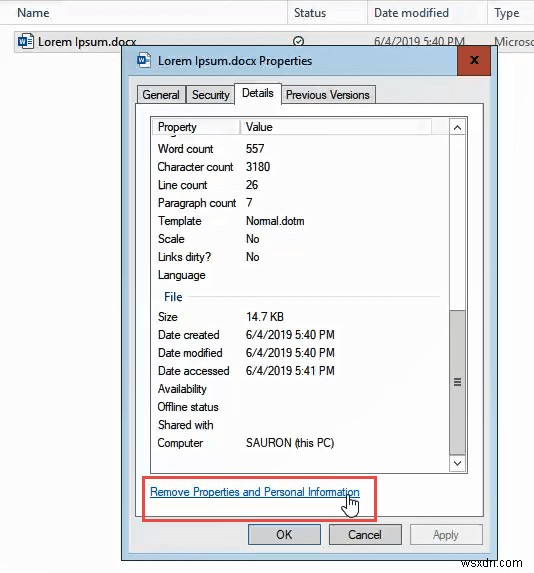Switch to the General tab
Screen dimensions: 534x573
pos(161,95)
